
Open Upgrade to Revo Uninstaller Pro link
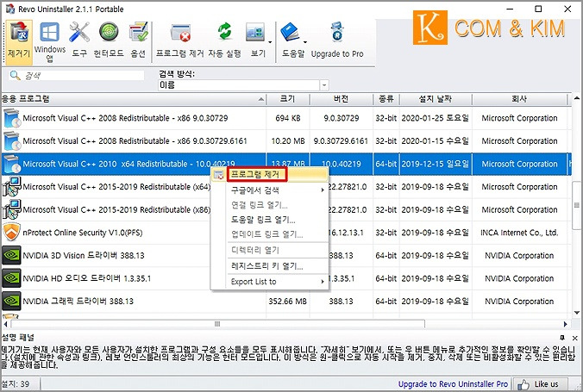coord(453,384)
